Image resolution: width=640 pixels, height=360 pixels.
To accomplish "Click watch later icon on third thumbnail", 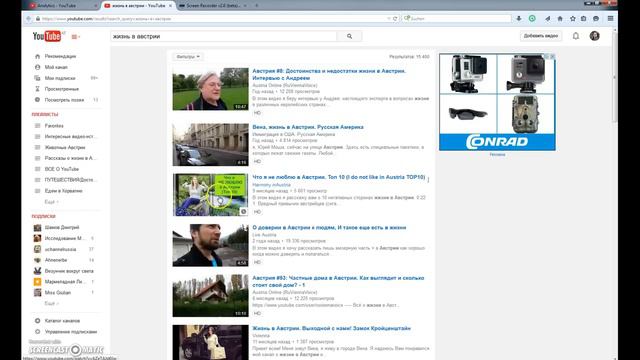I will pyautogui.click(x=243, y=211).
